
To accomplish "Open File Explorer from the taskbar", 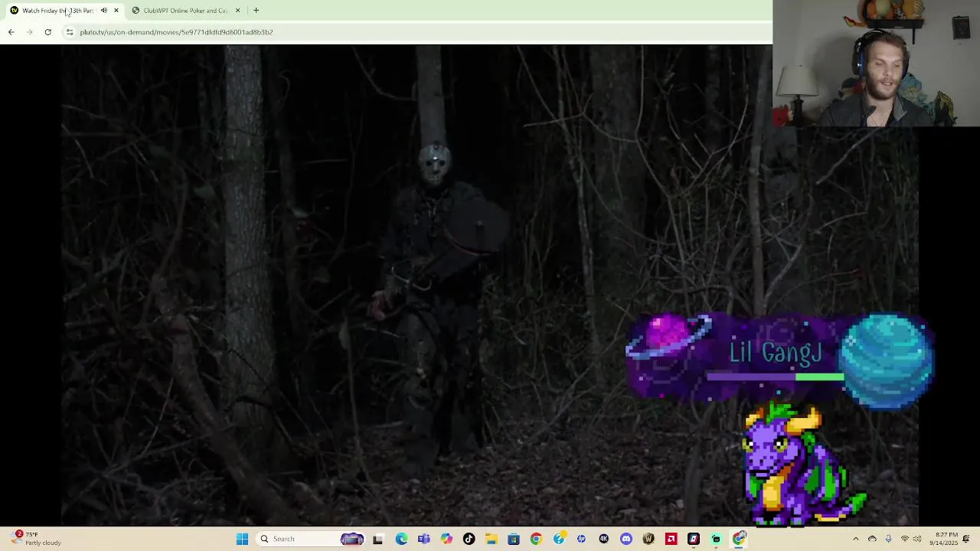I will point(491,539).
